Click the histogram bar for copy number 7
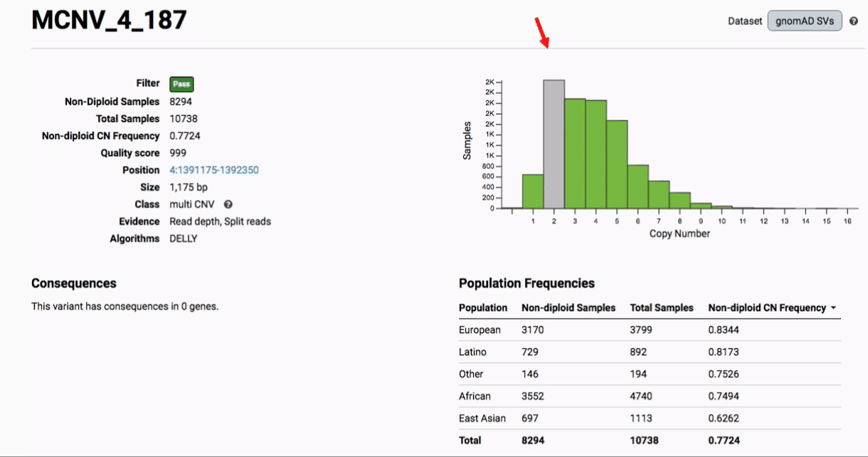 point(659,194)
